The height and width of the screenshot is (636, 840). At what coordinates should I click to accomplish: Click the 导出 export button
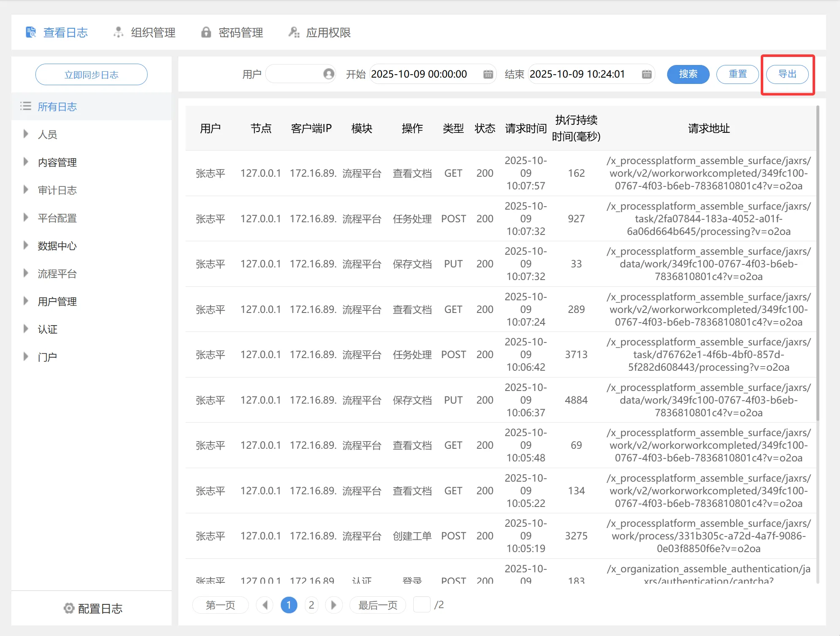787,74
